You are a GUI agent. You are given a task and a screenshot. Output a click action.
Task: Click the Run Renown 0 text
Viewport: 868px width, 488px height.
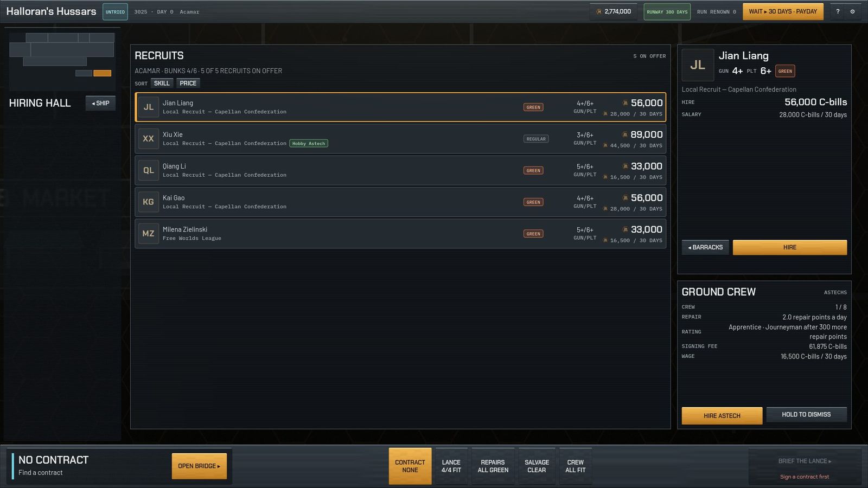coord(717,12)
